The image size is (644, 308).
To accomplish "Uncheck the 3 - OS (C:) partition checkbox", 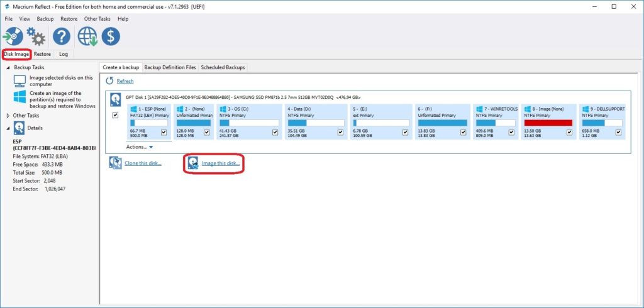I will pos(275,132).
